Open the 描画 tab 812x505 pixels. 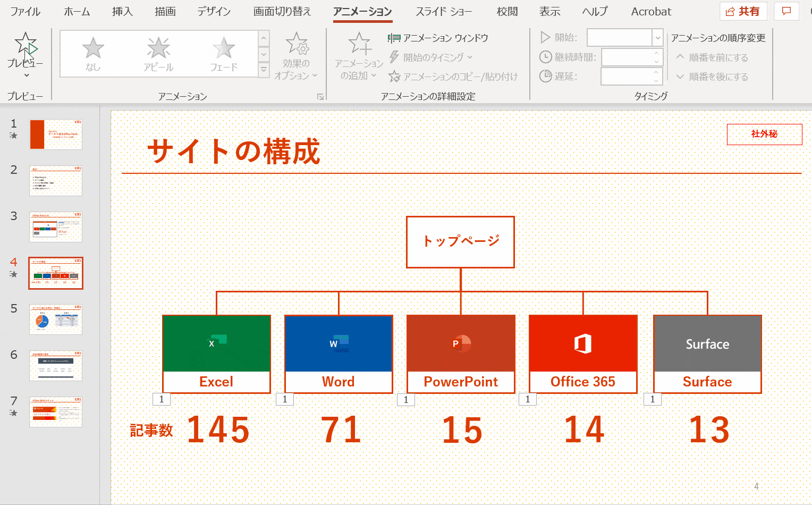pyautogui.click(x=165, y=11)
